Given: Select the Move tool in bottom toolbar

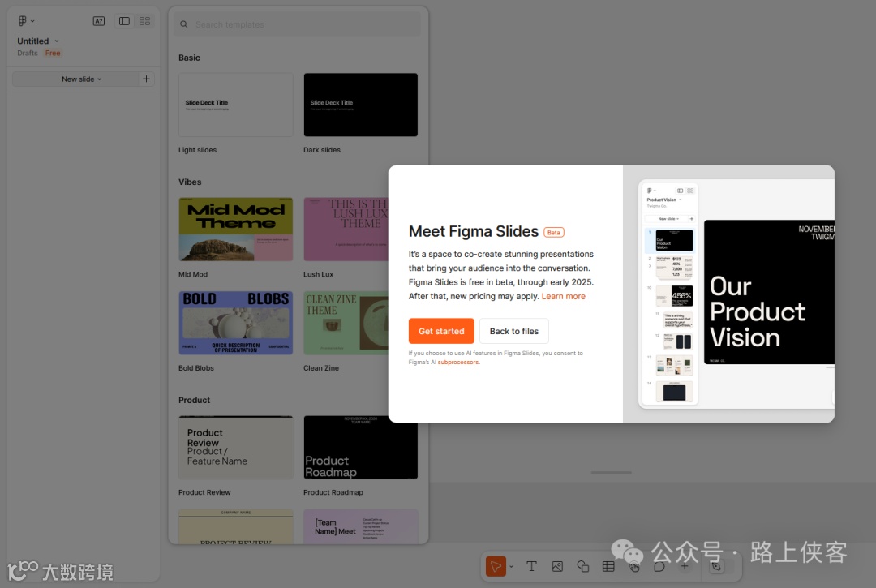Looking at the screenshot, I should click(x=496, y=566).
